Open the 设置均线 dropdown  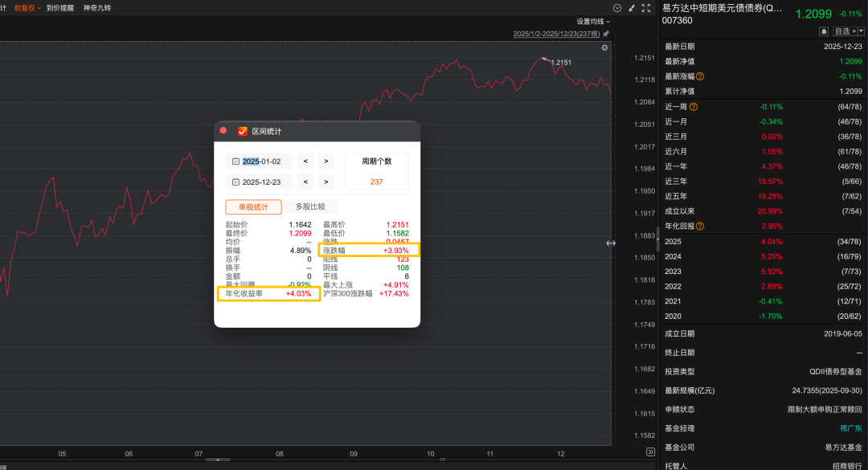tap(593, 21)
